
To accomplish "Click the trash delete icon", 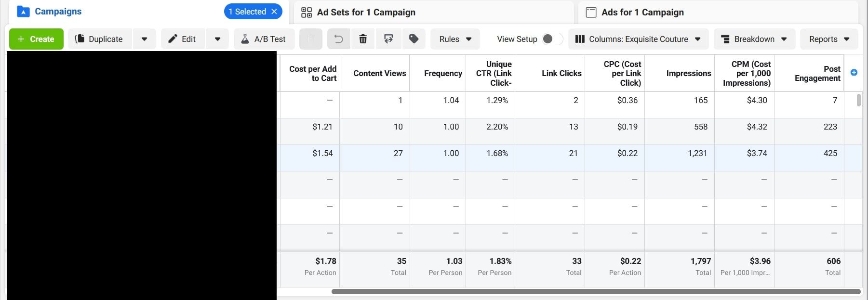I will 363,39.
